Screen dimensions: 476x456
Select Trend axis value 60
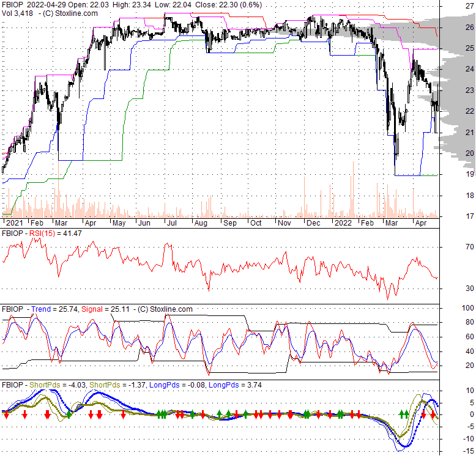[470, 337]
